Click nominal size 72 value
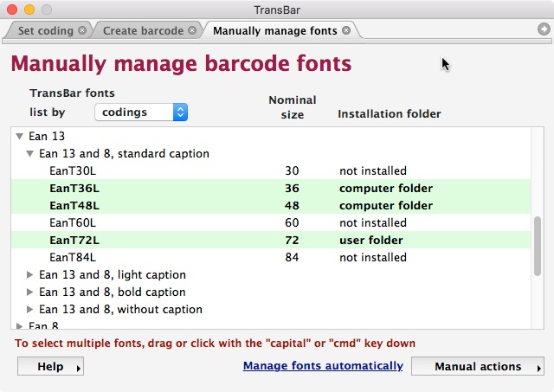Image resolution: width=554 pixels, height=392 pixels. 292,240
